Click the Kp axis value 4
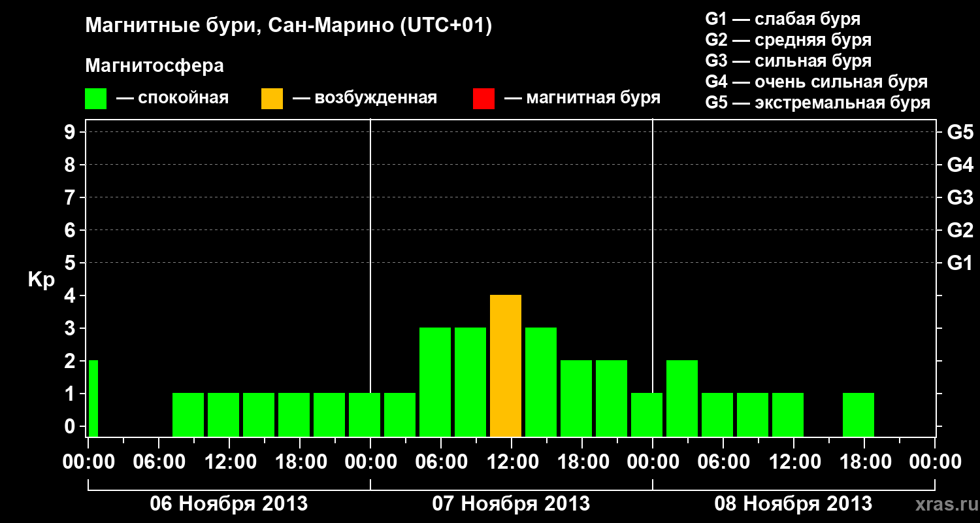 click(x=71, y=295)
